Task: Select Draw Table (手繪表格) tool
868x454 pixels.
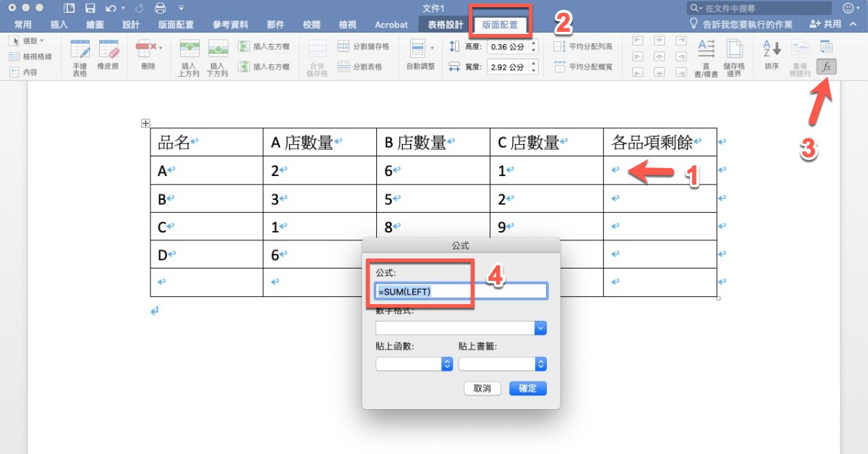Action: [x=80, y=58]
